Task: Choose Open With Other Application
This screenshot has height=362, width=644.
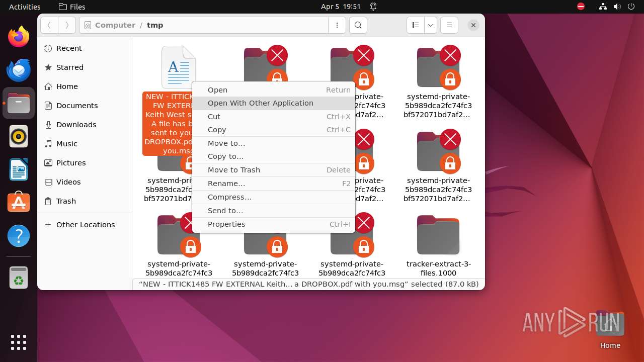Action: [x=274, y=103]
